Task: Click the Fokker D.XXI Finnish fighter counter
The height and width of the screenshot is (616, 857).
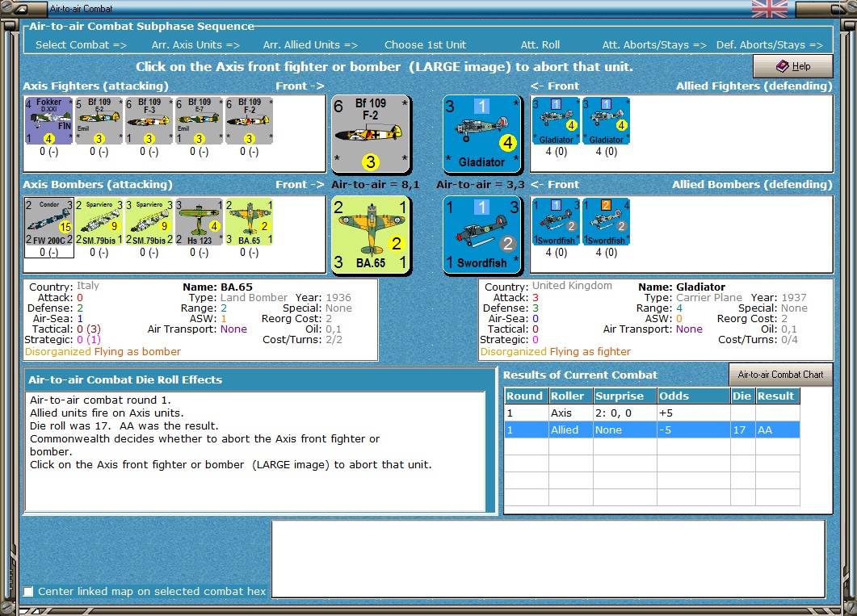Action: click(48, 120)
